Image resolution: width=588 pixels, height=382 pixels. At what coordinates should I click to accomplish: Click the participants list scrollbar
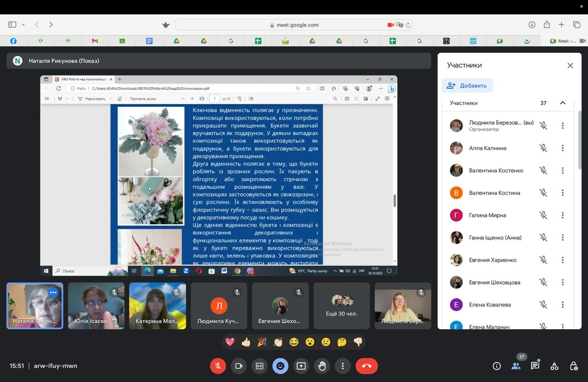point(580,140)
